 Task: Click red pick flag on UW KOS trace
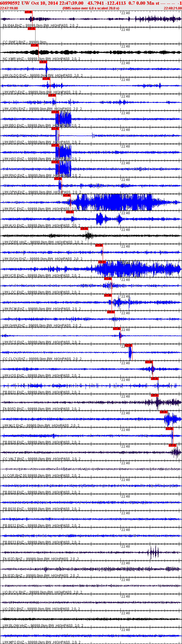(149, 362)
